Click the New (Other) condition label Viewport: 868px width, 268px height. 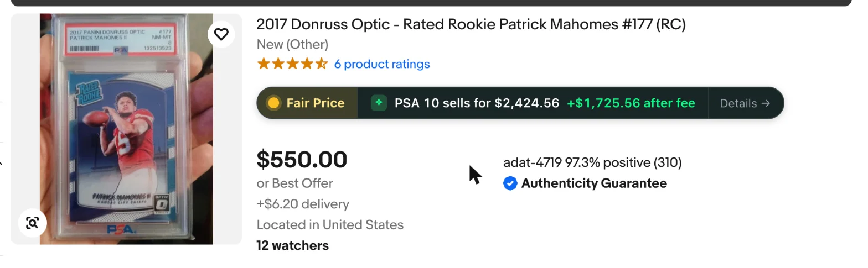292,44
